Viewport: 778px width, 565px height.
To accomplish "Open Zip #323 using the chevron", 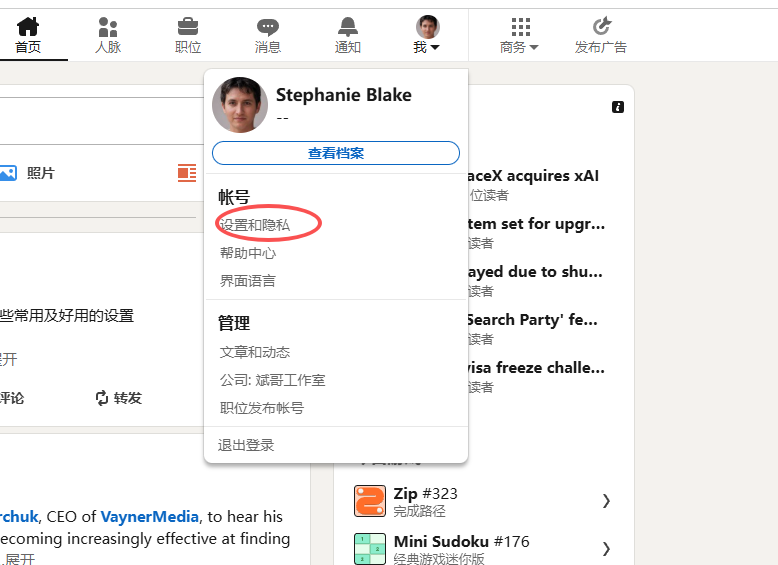I will [x=606, y=501].
